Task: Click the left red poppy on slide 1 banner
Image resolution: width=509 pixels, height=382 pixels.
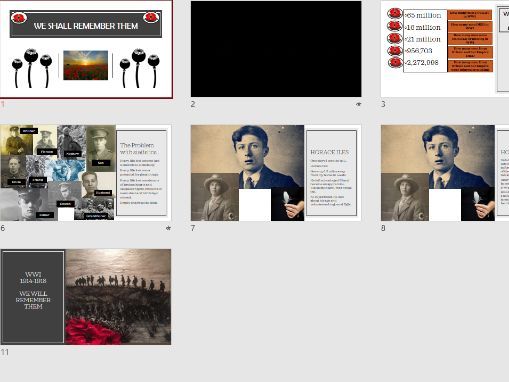Action: pyautogui.click(x=19, y=17)
